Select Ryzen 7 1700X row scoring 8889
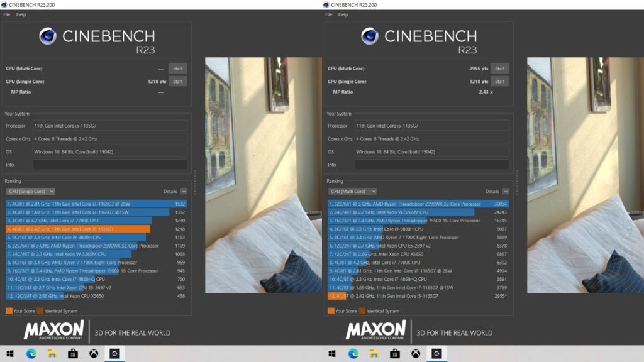Image resolution: width=644 pixels, height=362 pixels. [x=418, y=237]
